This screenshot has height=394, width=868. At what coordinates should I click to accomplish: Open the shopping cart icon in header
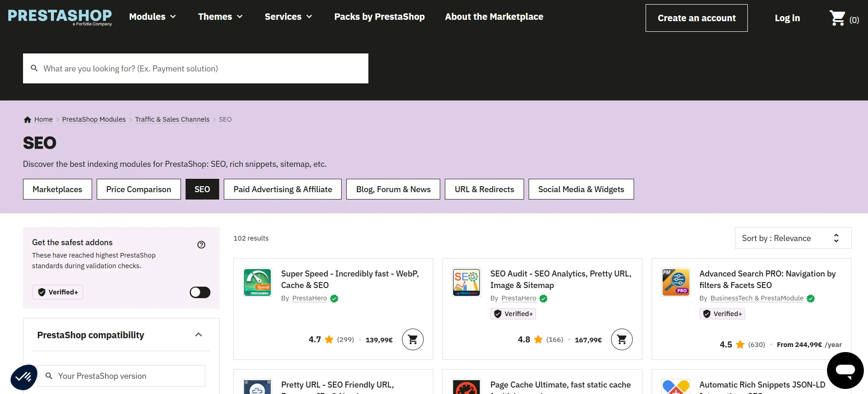(838, 18)
